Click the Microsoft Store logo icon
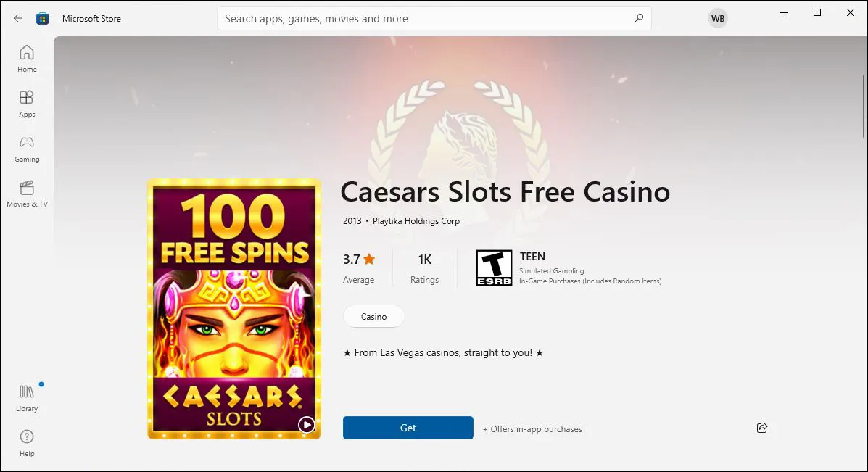This screenshot has width=868, height=472. click(x=43, y=18)
